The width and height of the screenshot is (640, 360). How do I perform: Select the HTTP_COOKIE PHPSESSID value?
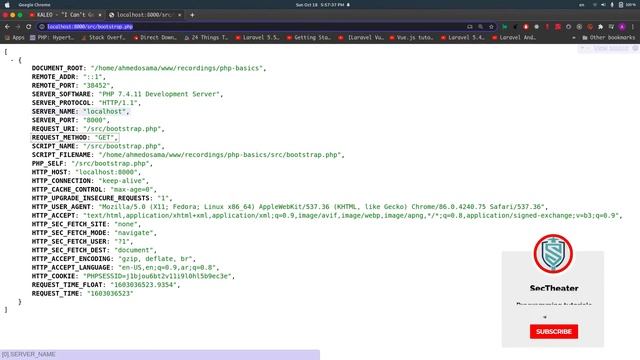point(158,276)
